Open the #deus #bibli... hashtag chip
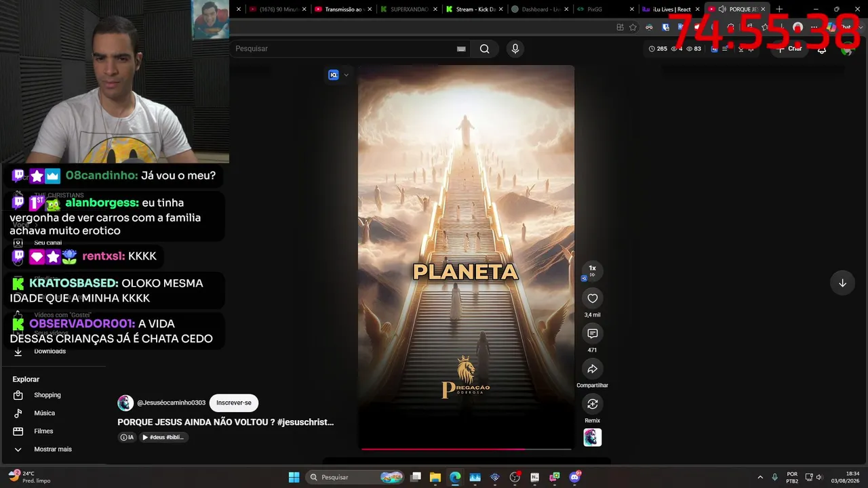Image resolution: width=868 pixels, height=488 pixels. point(163,437)
